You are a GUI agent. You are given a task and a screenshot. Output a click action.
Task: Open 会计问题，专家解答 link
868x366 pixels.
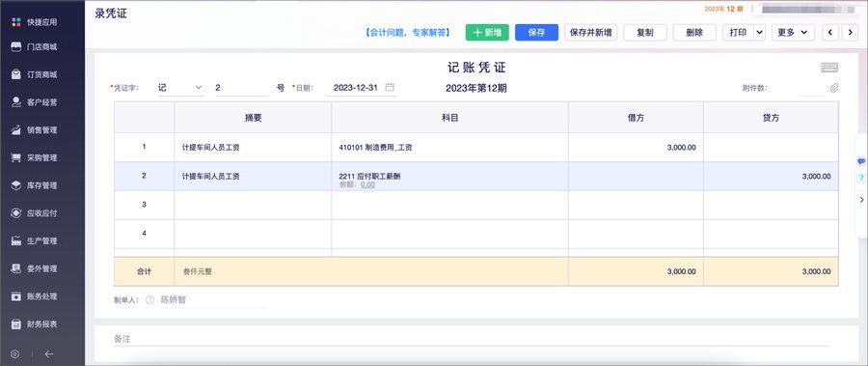click(407, 33)
